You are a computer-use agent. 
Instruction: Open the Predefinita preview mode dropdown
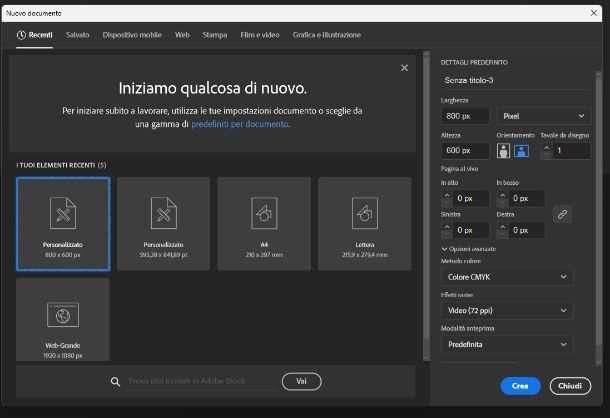point(507,344)
